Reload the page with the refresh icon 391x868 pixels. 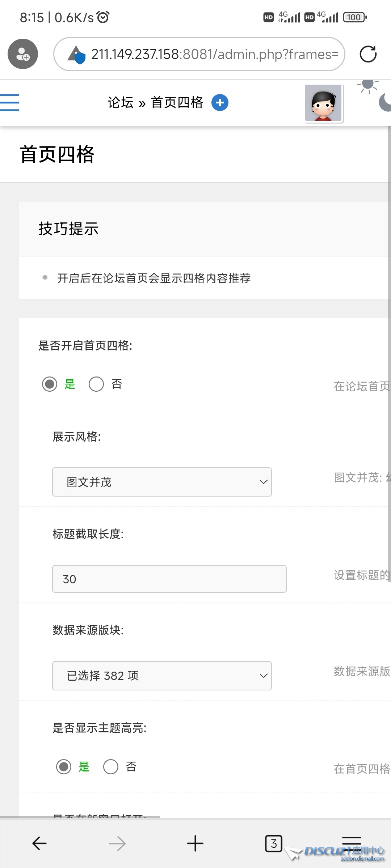[x=368, y=54]
